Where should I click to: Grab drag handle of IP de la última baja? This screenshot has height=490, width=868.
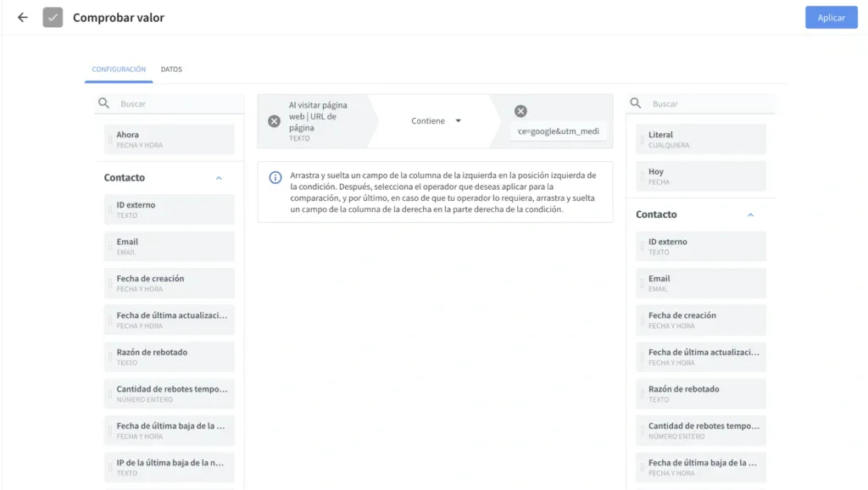(x=110, y=468)
